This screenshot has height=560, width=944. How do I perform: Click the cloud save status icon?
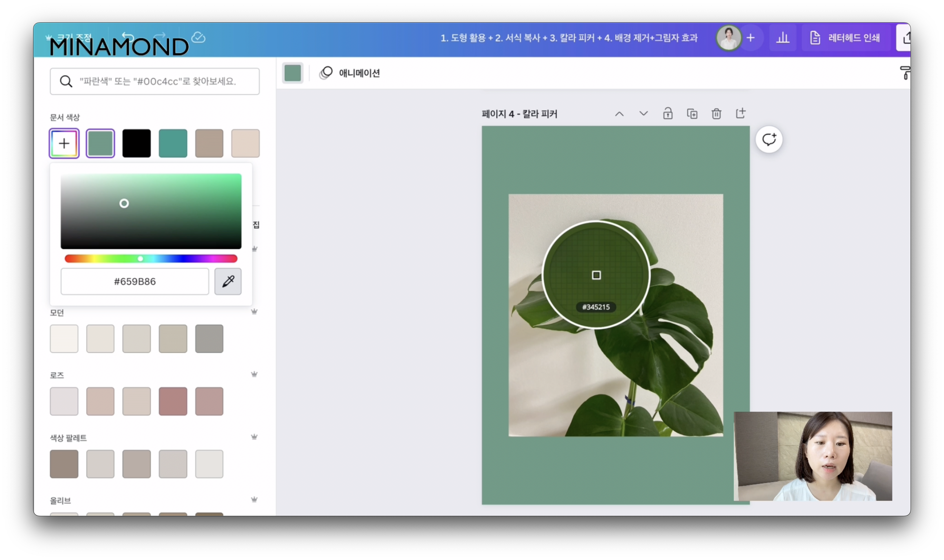[198, 37]
